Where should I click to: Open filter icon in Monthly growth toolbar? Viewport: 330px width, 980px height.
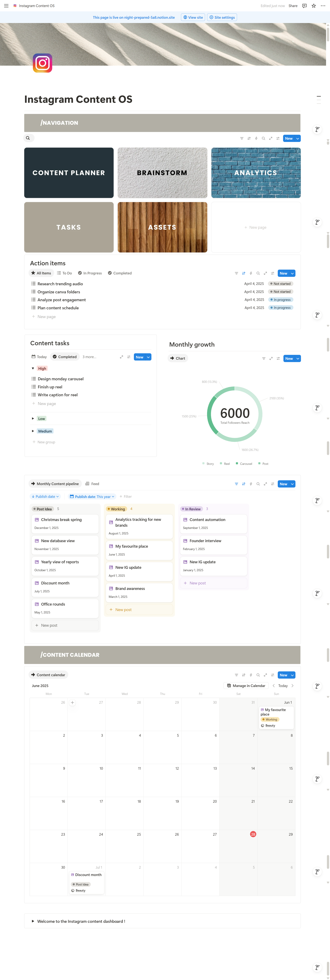point(264,358)
